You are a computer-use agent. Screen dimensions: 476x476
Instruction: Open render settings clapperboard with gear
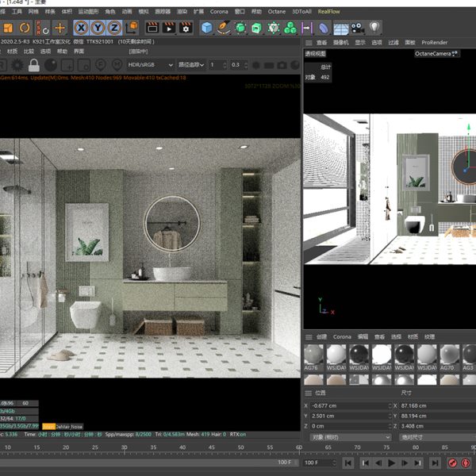tap(186, 28)
